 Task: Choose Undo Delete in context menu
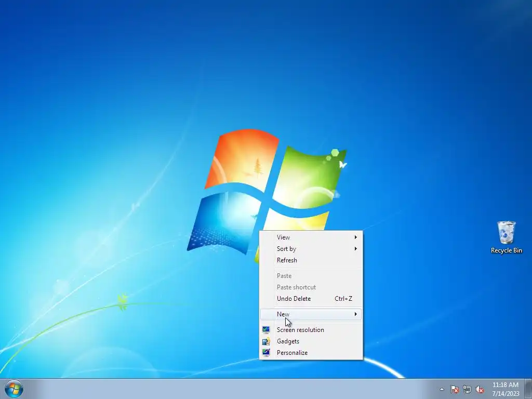(311, 299)
